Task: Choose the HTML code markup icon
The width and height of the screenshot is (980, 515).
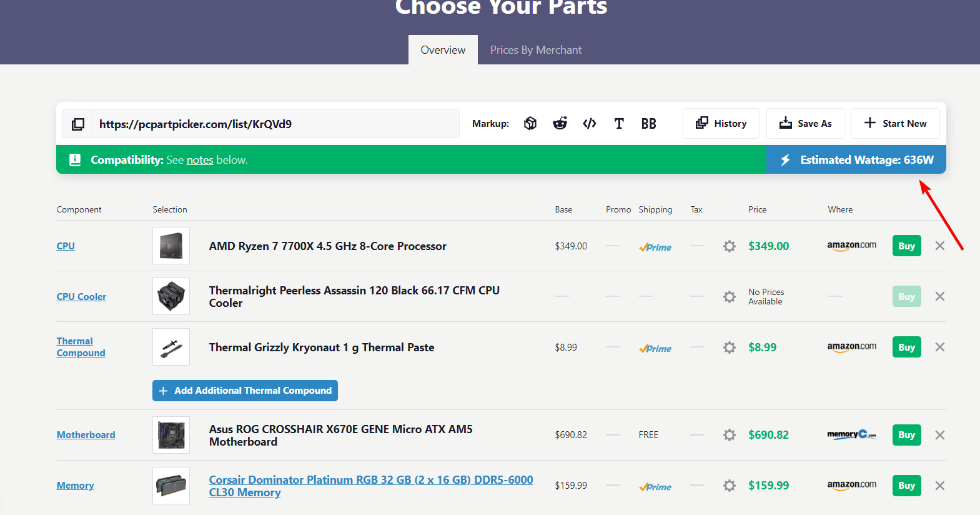Action: click(589, 124)
